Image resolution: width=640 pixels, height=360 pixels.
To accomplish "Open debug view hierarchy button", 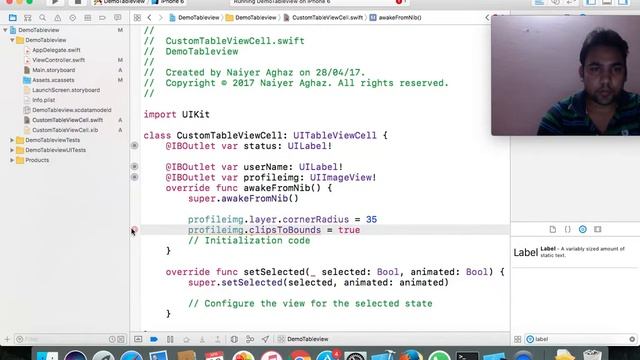I will pos(234,339).
